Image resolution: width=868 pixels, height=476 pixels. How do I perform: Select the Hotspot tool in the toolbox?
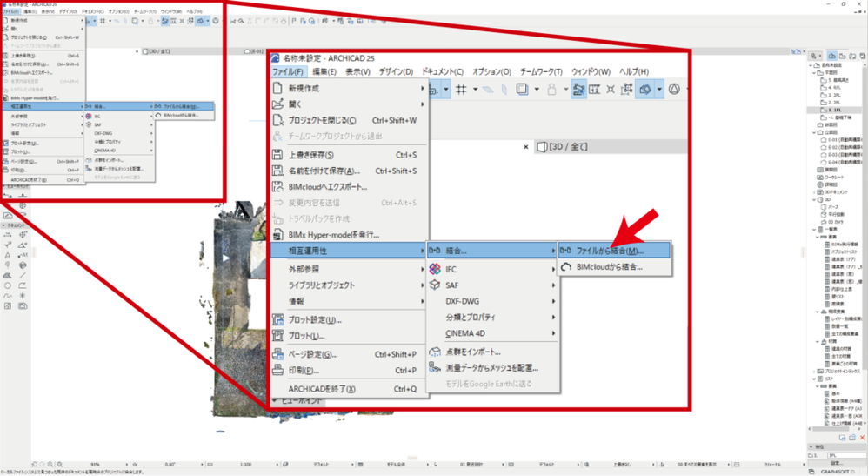click(23, 296)
